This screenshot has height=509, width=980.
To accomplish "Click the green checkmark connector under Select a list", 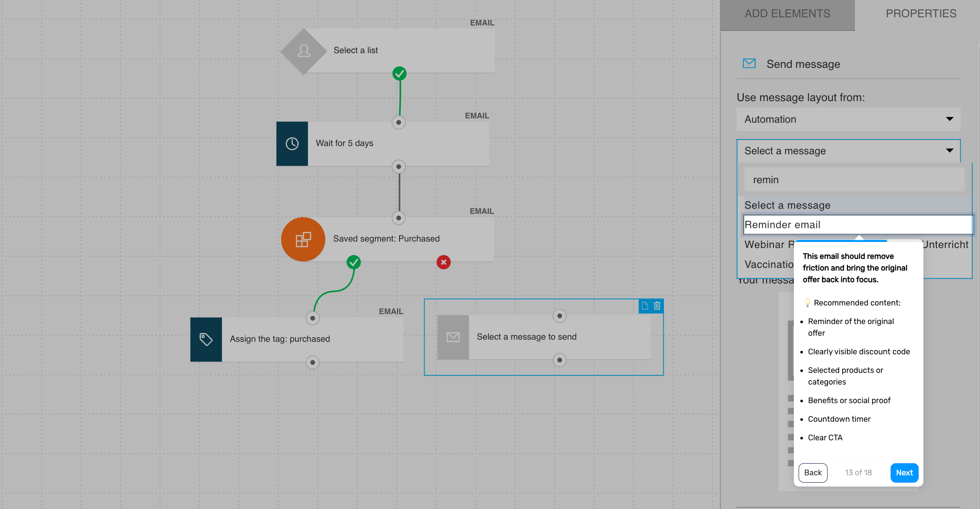I will click(400, 73).
